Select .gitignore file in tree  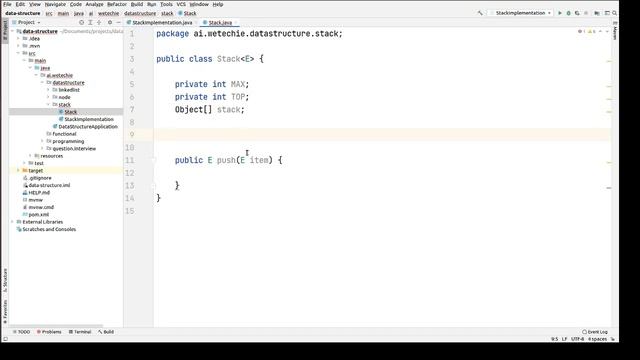click(x=40, y=178)
